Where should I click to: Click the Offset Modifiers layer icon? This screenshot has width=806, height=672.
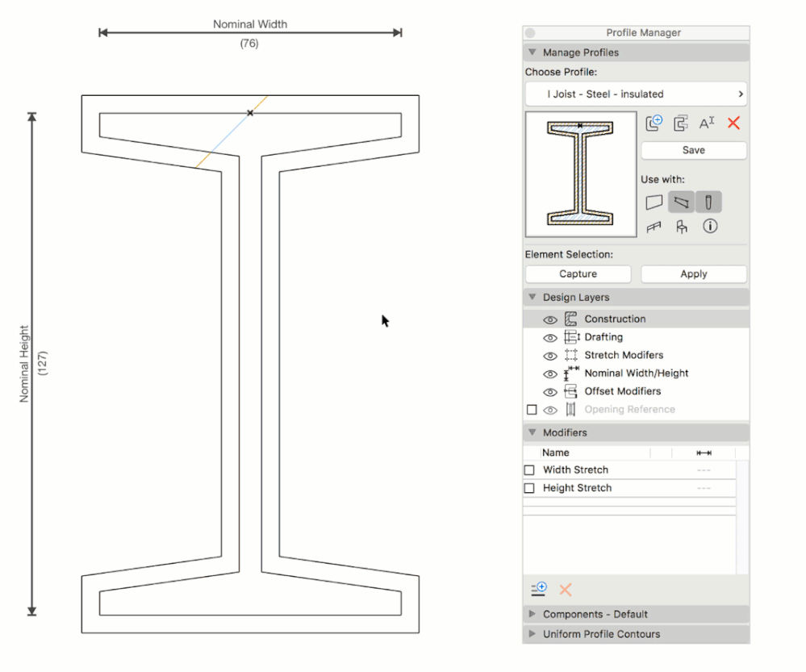[570, 391]
